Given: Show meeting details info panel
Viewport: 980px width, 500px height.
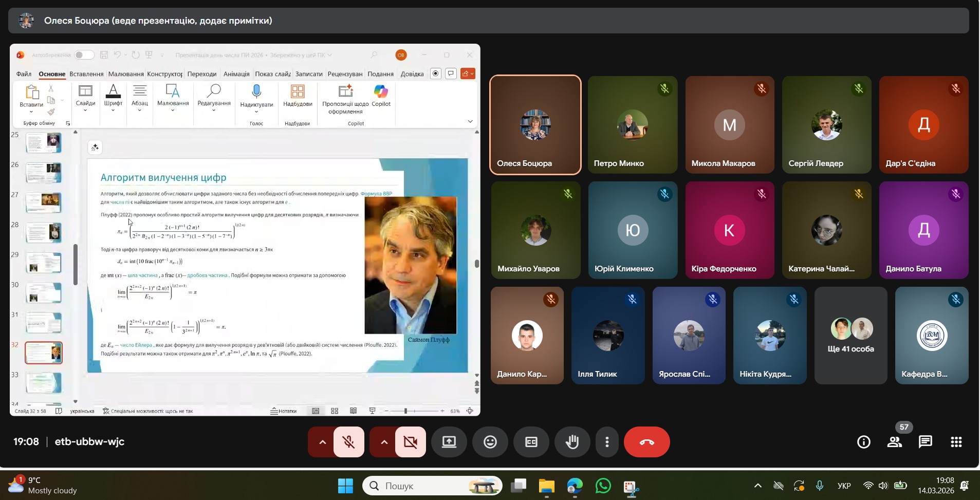Looking at the screenshot, I should tap(863, 442).
